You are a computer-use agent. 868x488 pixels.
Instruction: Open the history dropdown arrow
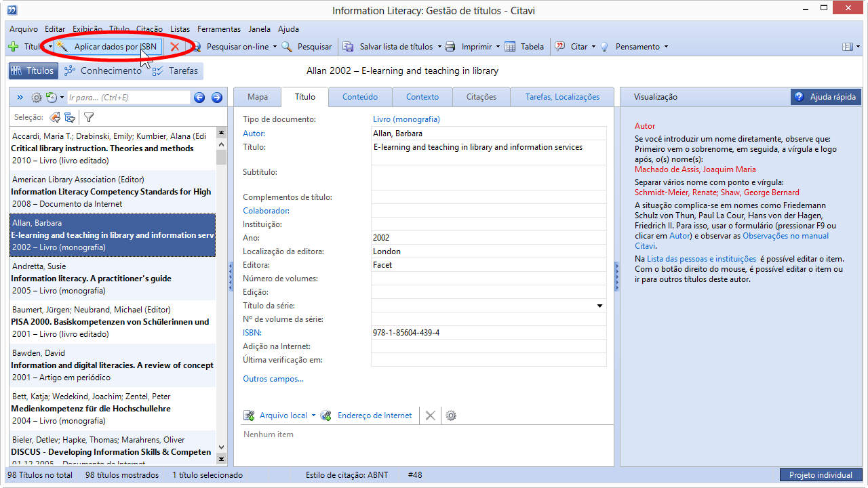pyautogui.click(x=62, y=98)
